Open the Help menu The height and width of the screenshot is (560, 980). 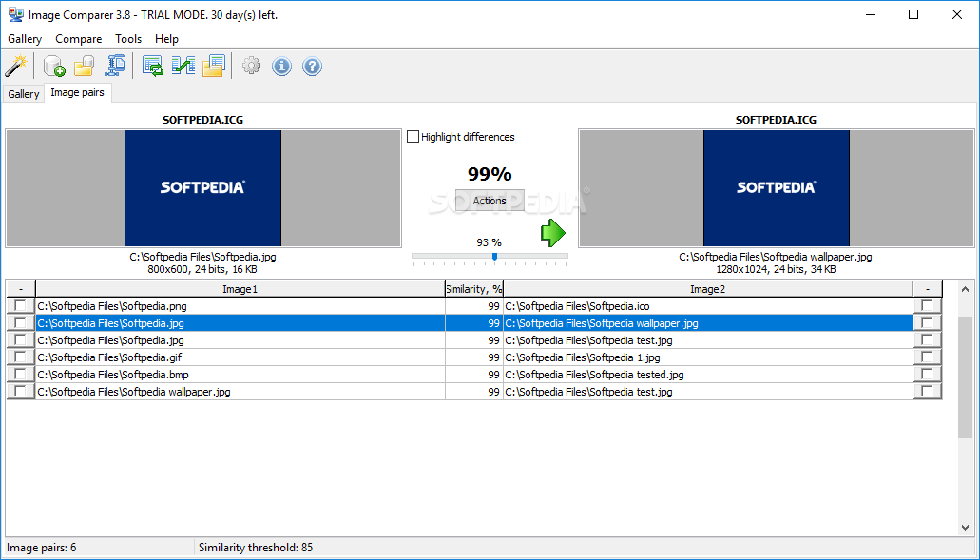click(x=167, y=39)
